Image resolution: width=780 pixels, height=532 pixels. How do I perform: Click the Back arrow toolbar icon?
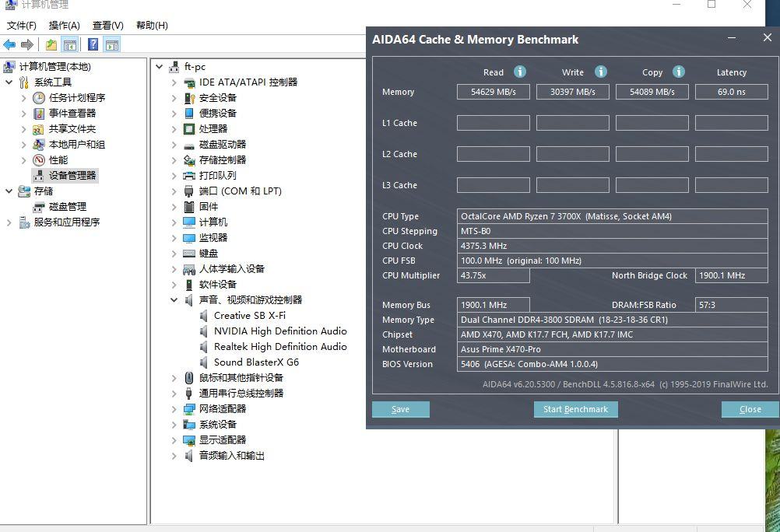click(x=9, y=45)
